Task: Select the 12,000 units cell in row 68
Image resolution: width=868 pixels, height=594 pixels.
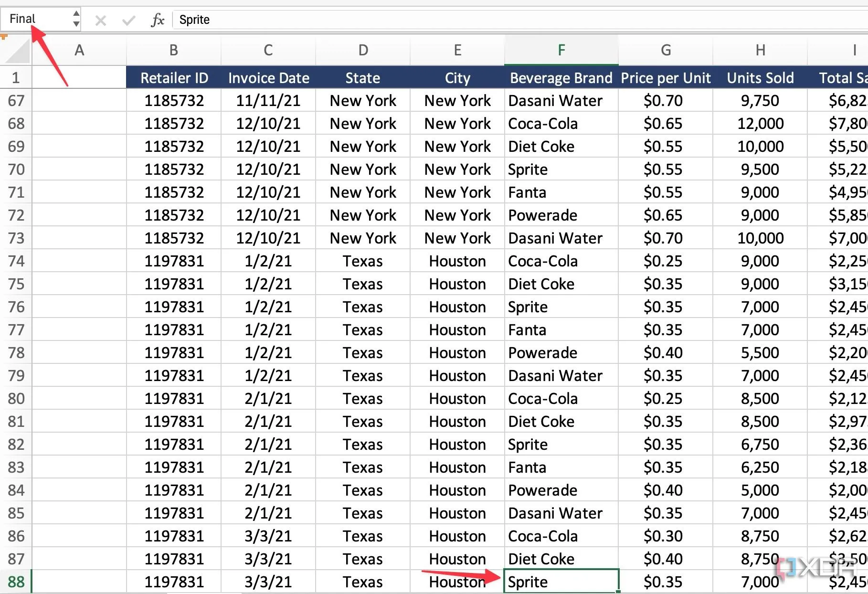Action: pyautogui.click(x=760, y=124)
